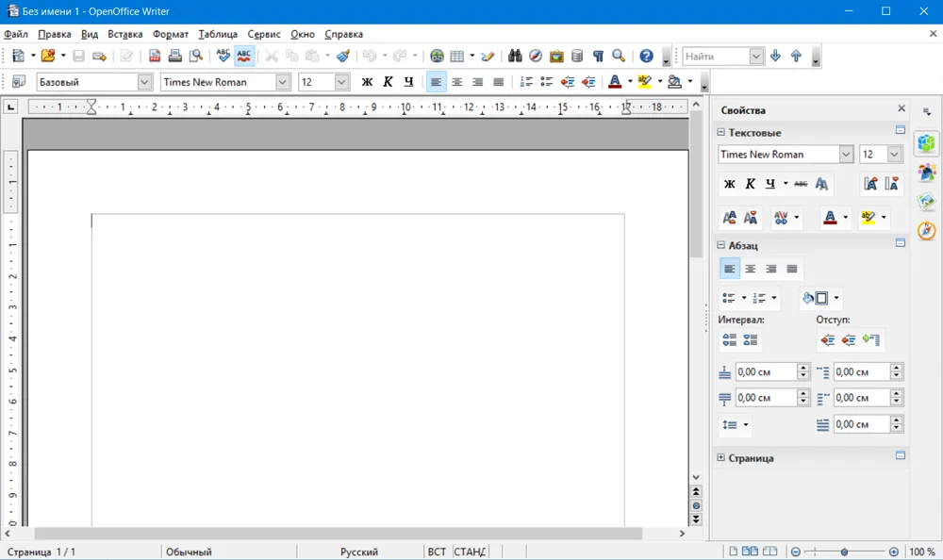The height and width of the screenshot is (560, 943).
Task: Open the Navigator compass toolbar icon
Action: (x=536, y=56)
